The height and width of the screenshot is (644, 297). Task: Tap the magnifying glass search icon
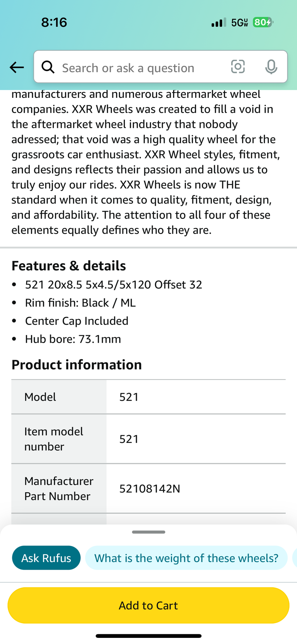48,67
